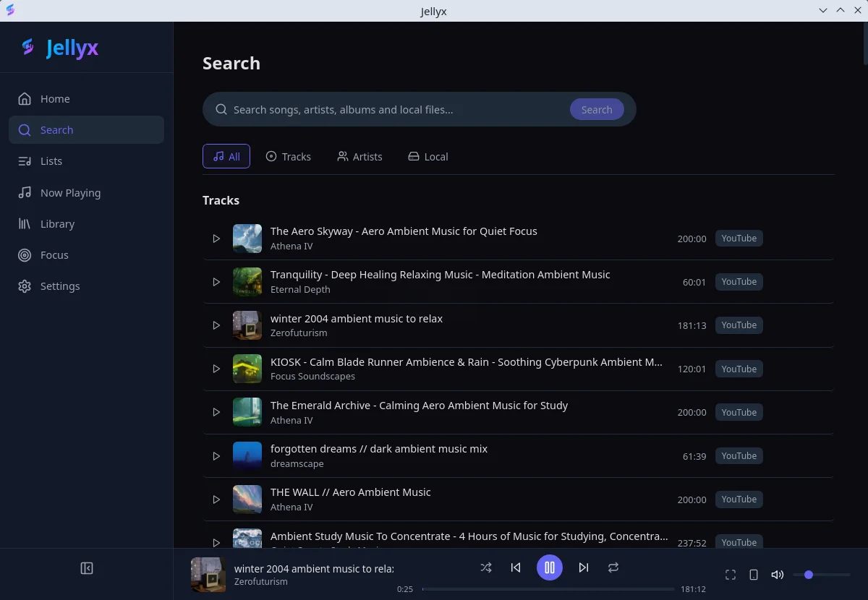Click YouTube badge on forgotten dreams row
This screenshot has height=600, width=868.
point(739,456)
